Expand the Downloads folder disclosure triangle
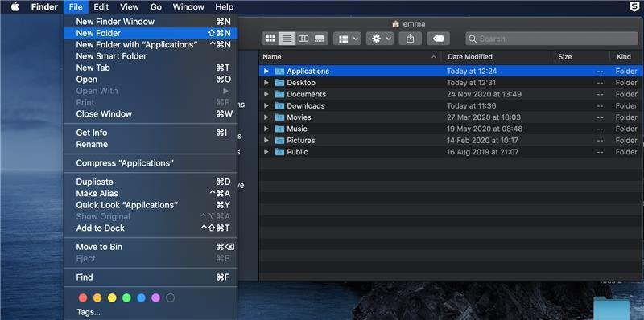 [266, 105]
